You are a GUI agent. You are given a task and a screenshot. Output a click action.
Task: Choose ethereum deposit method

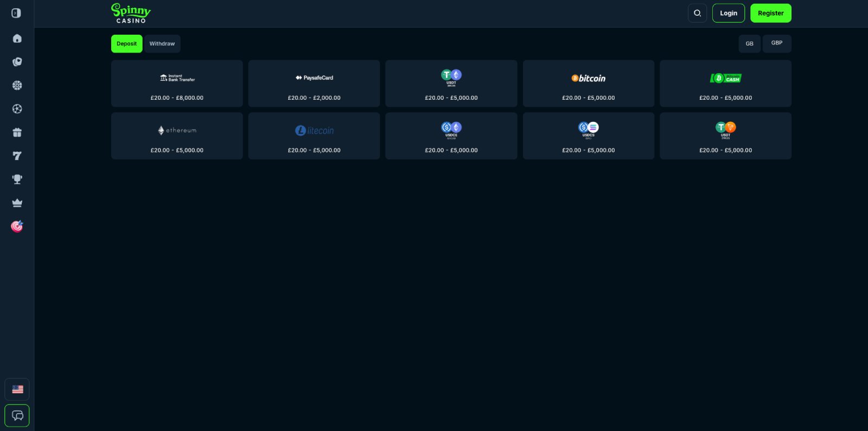point(177,136)
